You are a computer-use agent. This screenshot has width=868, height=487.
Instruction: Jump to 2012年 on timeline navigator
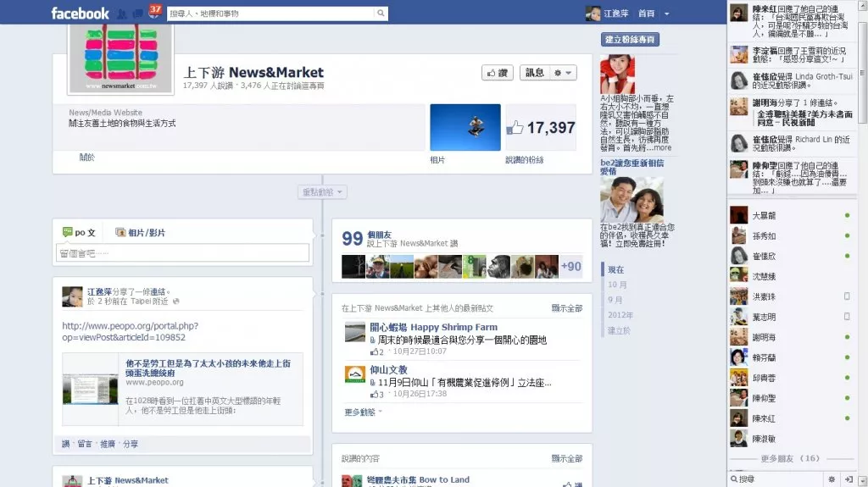pyautogui.click(x=620, y=315)
